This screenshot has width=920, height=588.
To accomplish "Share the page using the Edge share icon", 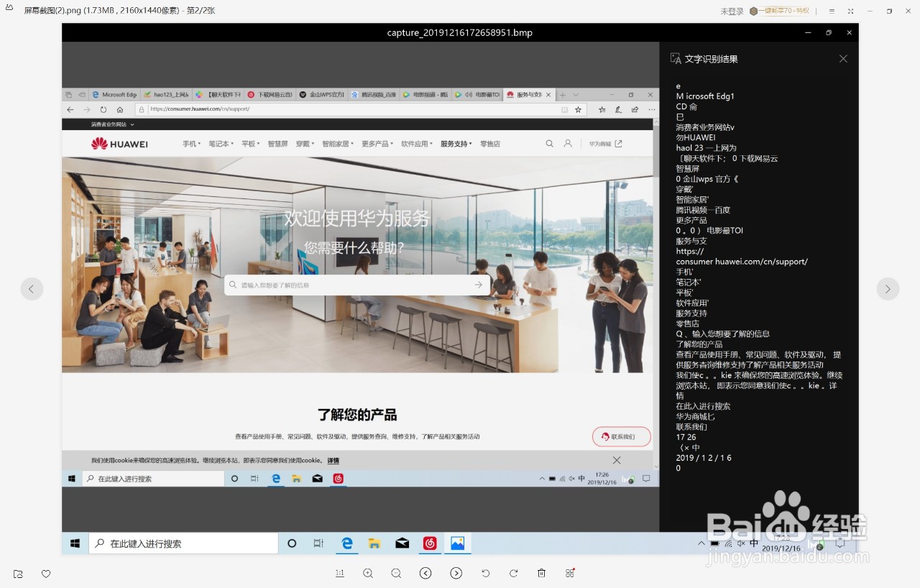I will tap(635, 109).
